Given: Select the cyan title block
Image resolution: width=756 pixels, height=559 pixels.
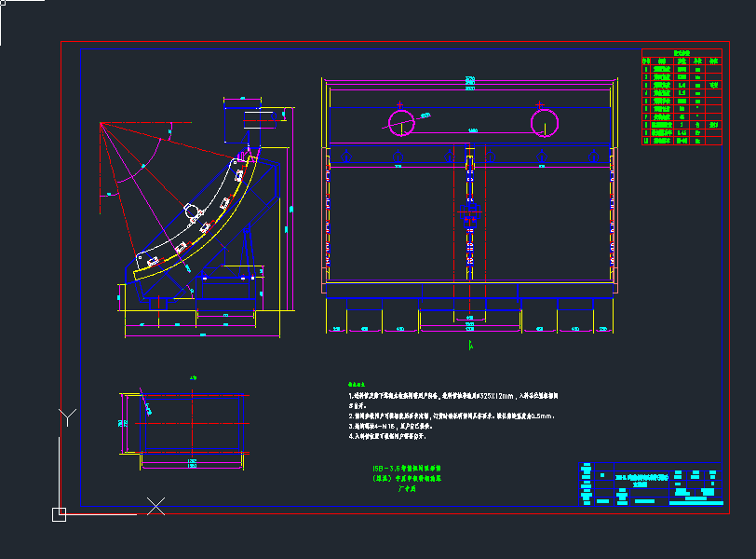Looking at the screenshot, I should 651,484.
